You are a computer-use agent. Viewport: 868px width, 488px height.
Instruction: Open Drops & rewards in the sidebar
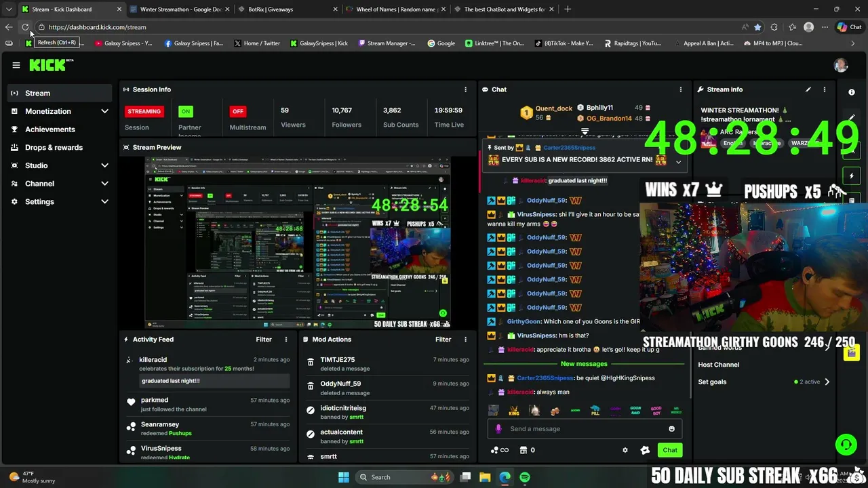60,147
